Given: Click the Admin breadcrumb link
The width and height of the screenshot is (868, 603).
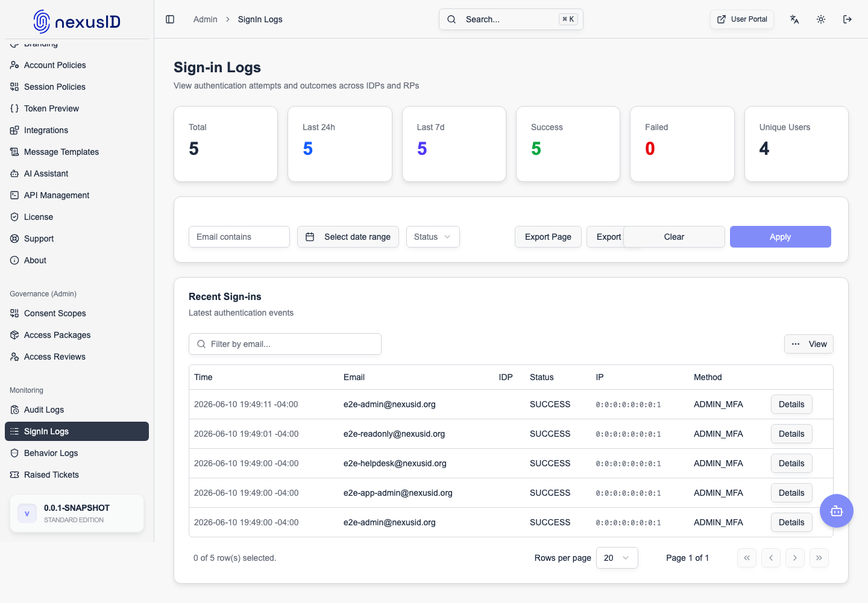Looking at the screenshot, I should tap(205, 19).
